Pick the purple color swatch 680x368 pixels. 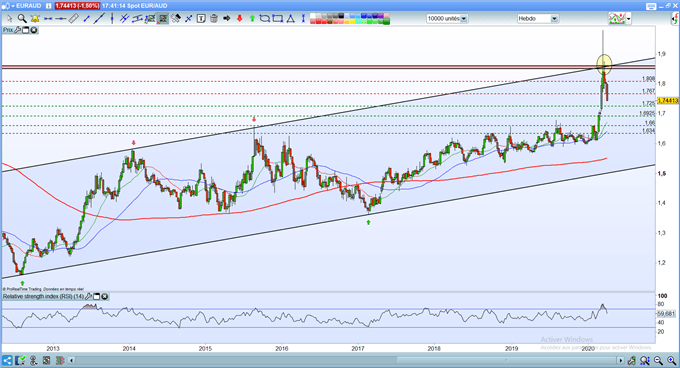[381, 16]
